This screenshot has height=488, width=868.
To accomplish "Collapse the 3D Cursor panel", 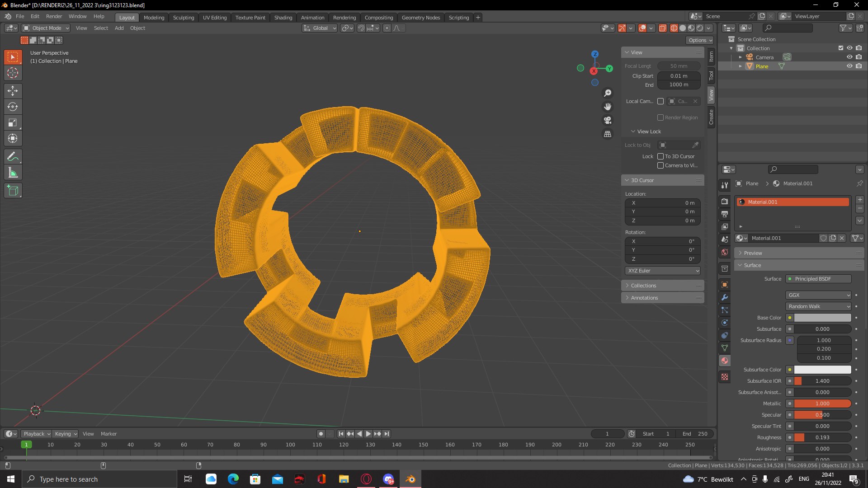I will tap(663, 180).
